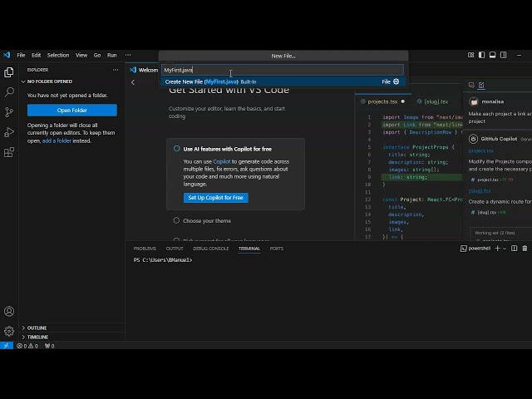Click the 'New File...' quick pick title
This screenshot has height=399, width=532.
click(283, 56)
